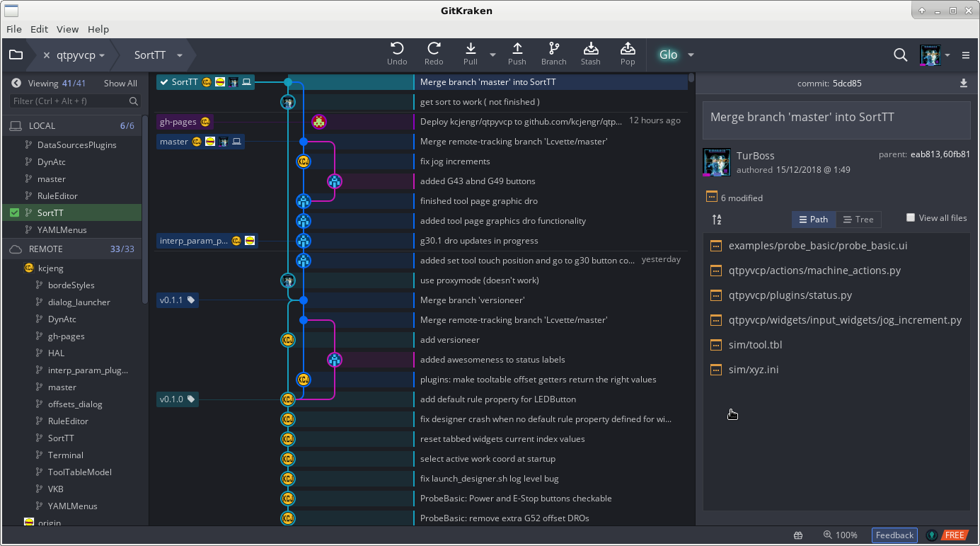Screen dimensions: 980x546
Task: Click the interp_param_p... branch label
Action: (207, 241)
